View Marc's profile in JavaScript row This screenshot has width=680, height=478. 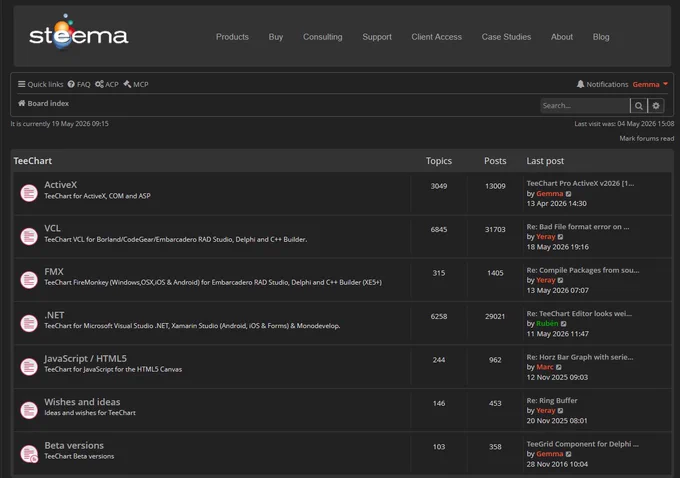[x=545, y=367]
